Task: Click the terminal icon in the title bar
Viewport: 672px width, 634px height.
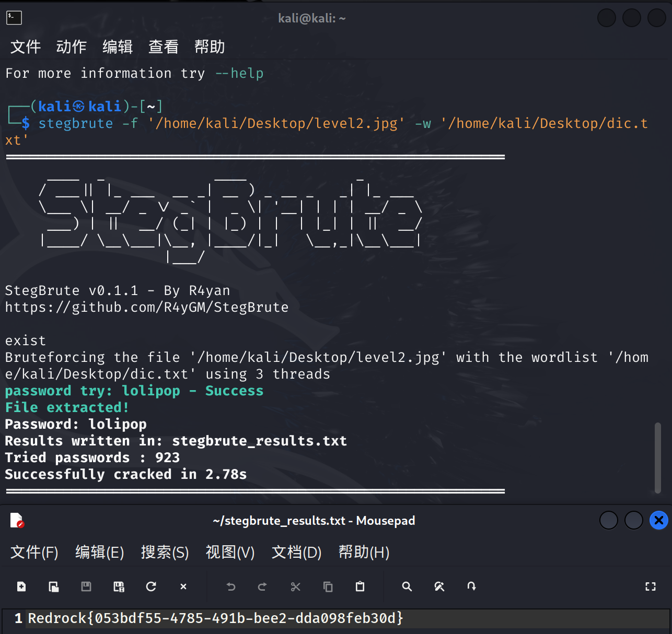Action: pos(14,18)
